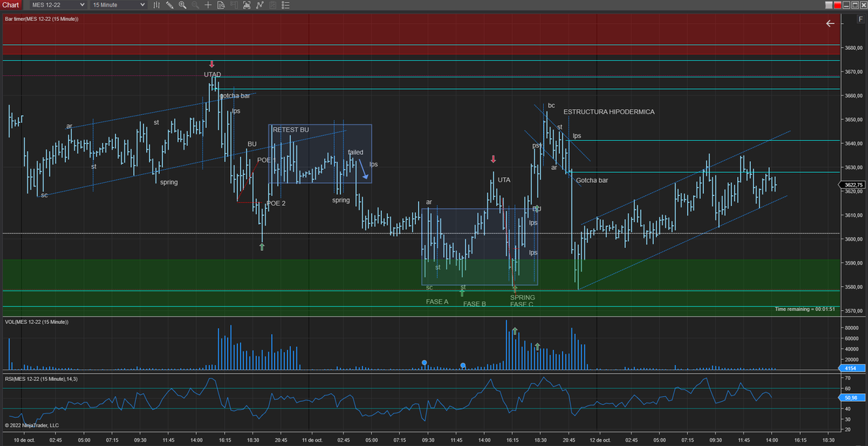Click the zoom in magnifier icon
This screenshot has height=446, width=868.
pyautogui.click(x=182, y=5)
